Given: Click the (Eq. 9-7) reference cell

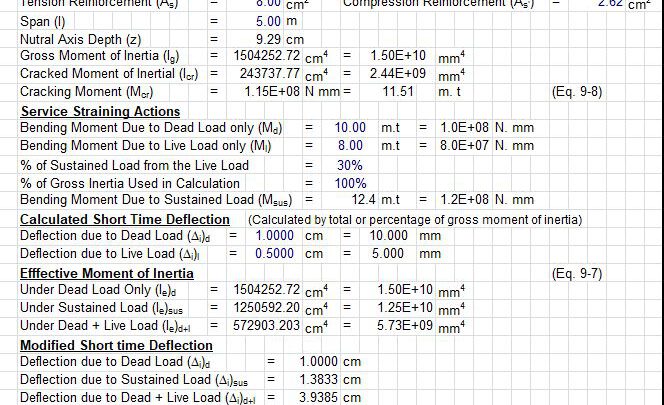Looking at the screenshot, I should tap(577, 274).
